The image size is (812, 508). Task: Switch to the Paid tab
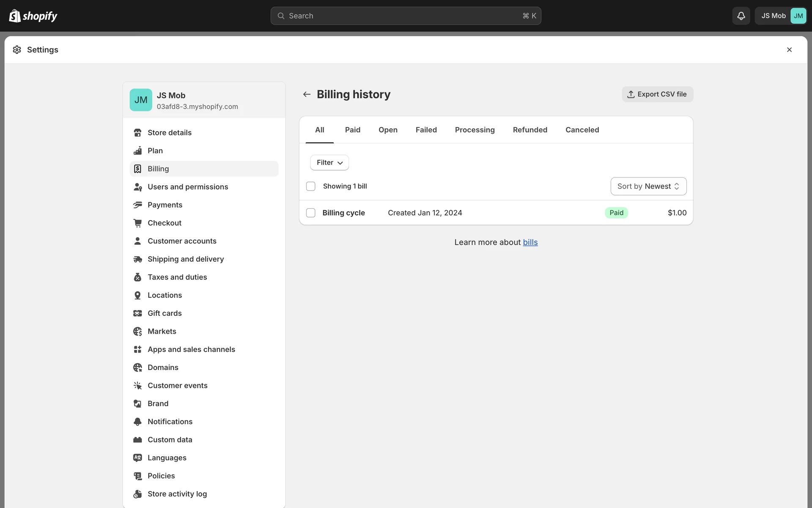(x=353, y=130)
